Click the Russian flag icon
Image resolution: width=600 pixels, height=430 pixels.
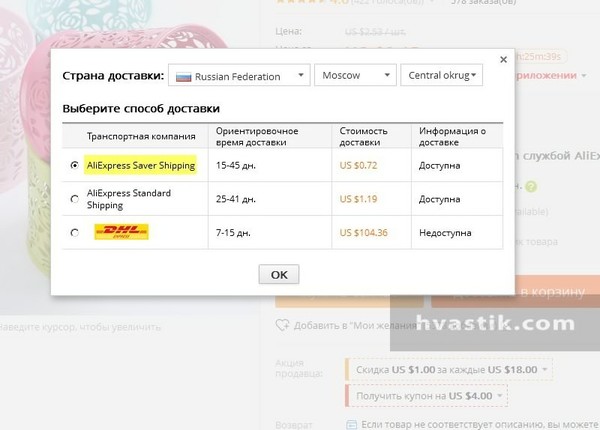pos(183,77)
